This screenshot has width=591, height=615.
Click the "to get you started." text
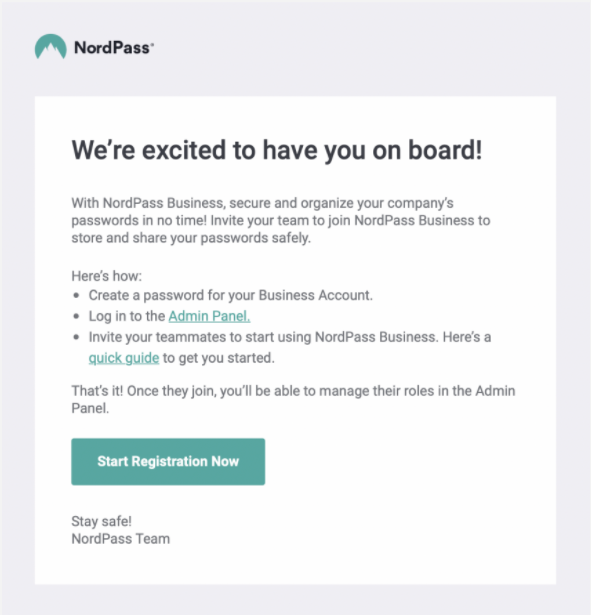219,358
